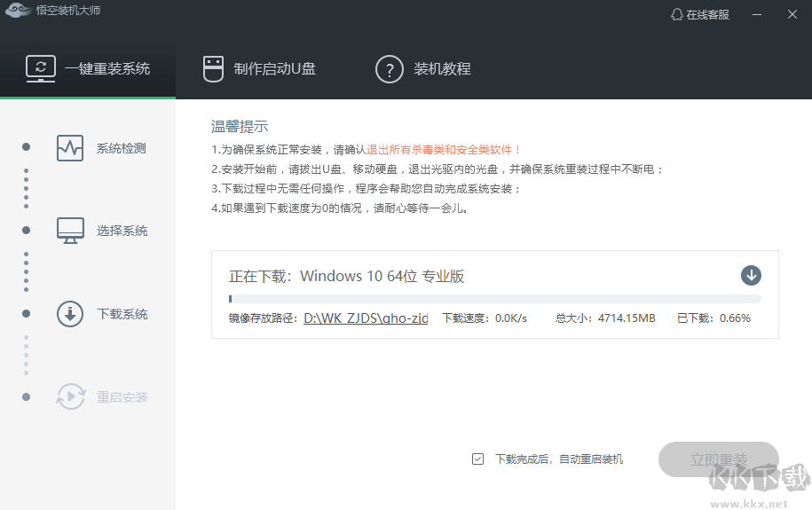Close the 悟空装机大师 window

pos(792,14)
